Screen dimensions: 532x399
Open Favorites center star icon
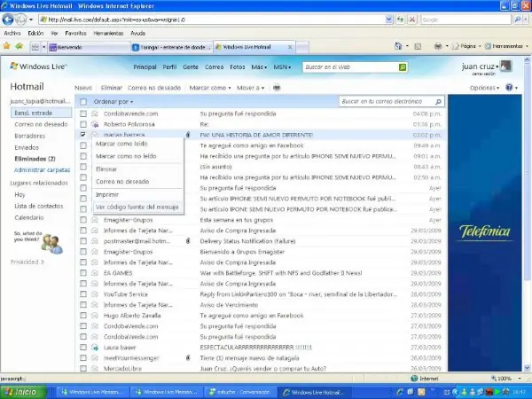coord(7,46)
